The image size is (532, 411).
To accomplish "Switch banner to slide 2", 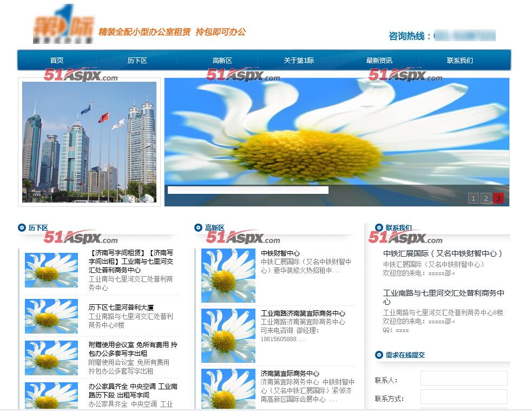I will 486,198.
